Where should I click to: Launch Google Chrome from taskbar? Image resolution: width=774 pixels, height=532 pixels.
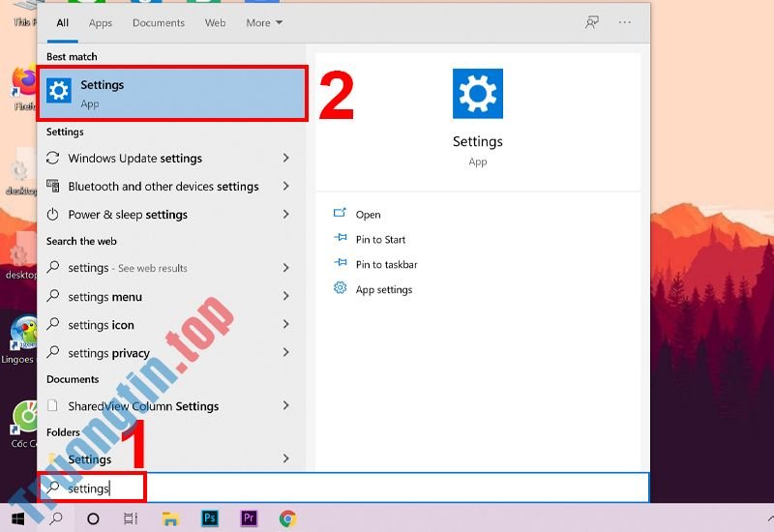click(x=287, y=518)
